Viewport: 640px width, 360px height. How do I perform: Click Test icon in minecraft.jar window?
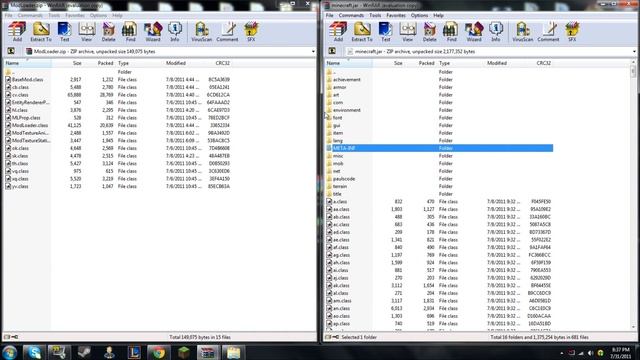coord(385,32)
